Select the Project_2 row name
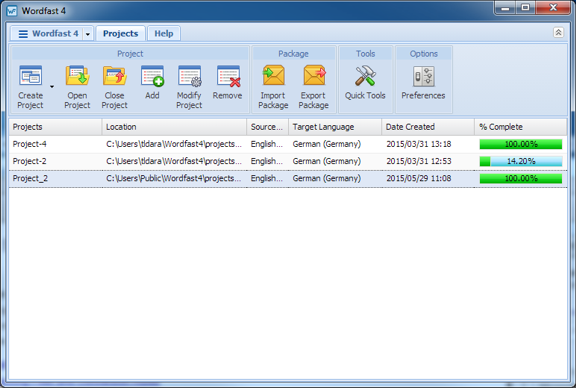This screenshot has width=576, height=388. pyautogui.click(x=30, y=178)
